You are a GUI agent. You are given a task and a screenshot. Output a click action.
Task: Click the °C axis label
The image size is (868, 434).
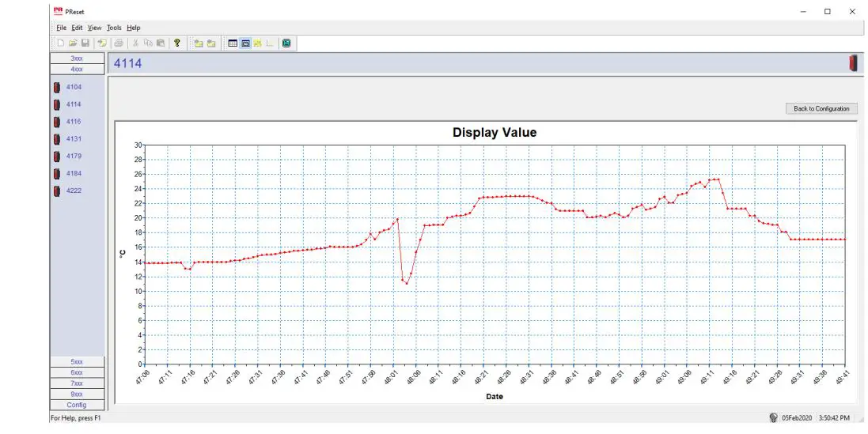tap(123, 254)
